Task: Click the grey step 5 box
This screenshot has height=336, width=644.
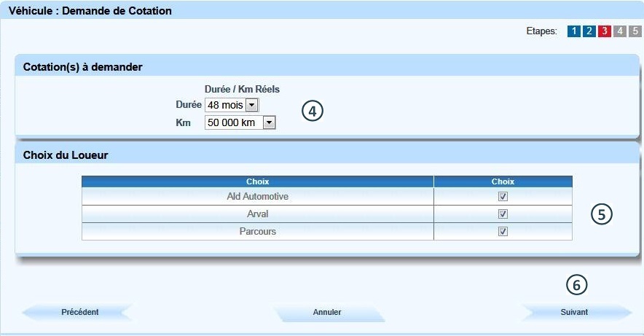Action: (x=634, y=31)
